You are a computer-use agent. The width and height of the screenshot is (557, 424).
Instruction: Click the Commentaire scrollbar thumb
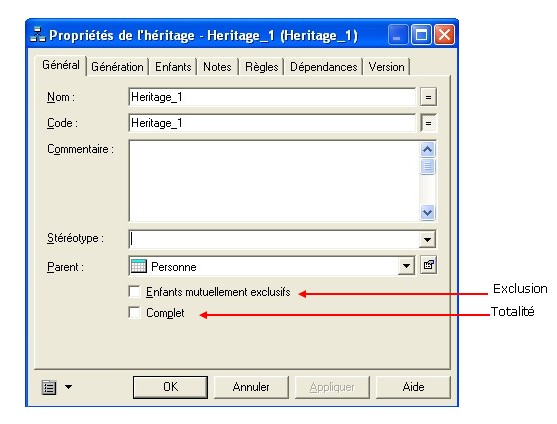click(x=427, y=166)
